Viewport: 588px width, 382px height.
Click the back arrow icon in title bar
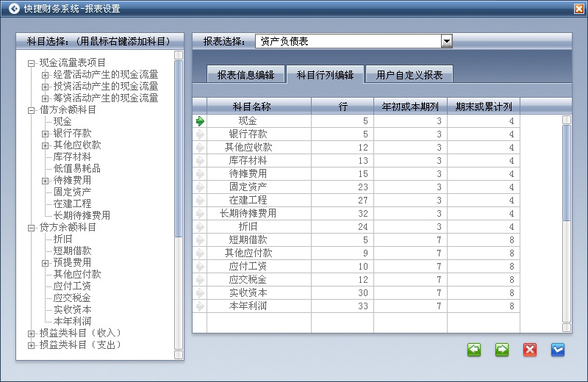(x=13, y=9)
